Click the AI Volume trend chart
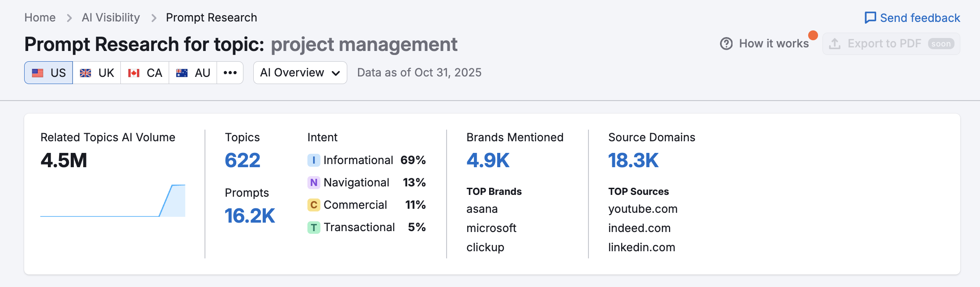Screen dimensions: 980x287 click(x=113, y=201)
